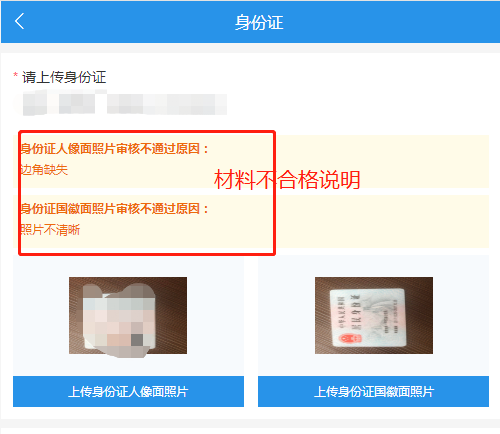Click the red 材料不合格说明 annotation
The width and height of the screenshot is (500, 434).
[287, 180]
